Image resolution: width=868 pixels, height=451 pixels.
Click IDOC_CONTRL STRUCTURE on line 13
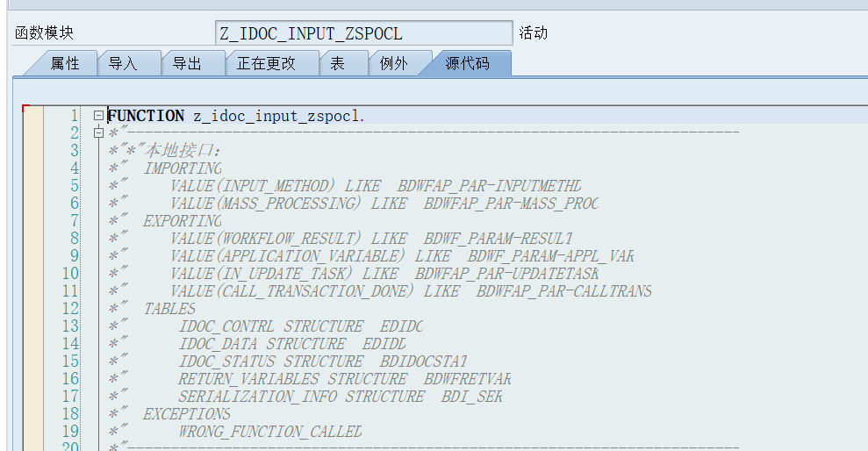coord(270,326)
